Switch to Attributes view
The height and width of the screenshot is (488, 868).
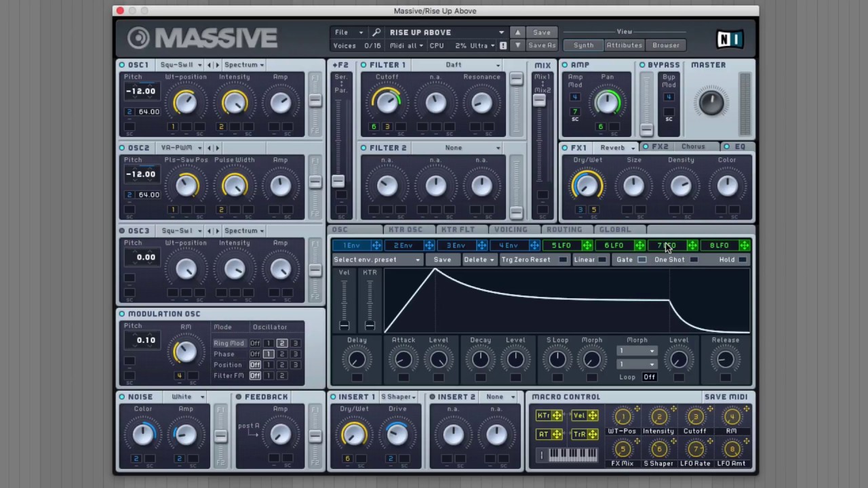[x=624, y=45]
